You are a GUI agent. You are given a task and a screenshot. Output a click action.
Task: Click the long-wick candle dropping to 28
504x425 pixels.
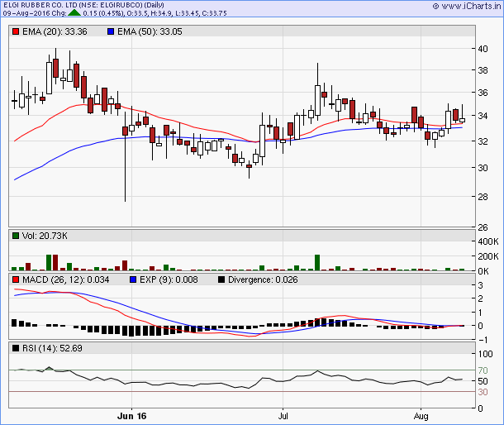coord(125,156)
